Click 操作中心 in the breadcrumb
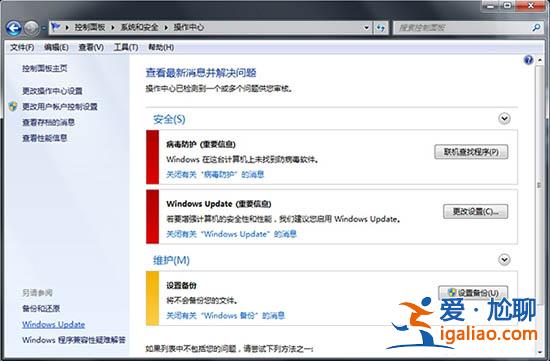Viewport: 550px width, 361px height. [188, 27]
